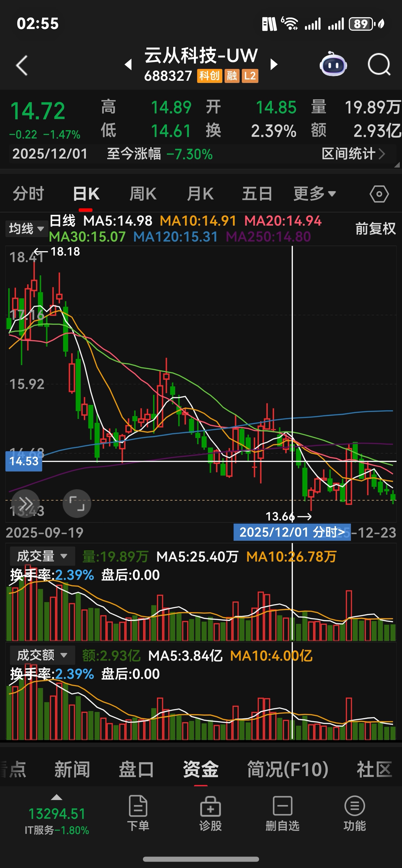Select the 资金 tab
This screenshot has height=868, width=402.
point(201,770)
